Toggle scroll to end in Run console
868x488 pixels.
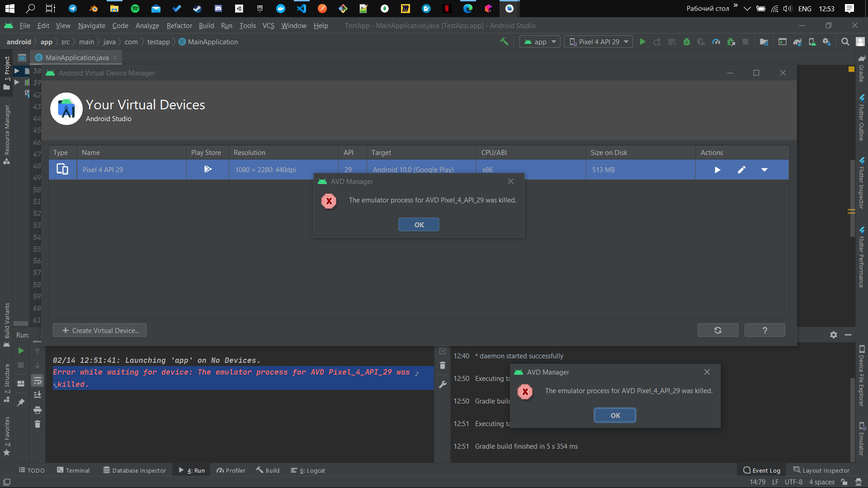point(38,394)
